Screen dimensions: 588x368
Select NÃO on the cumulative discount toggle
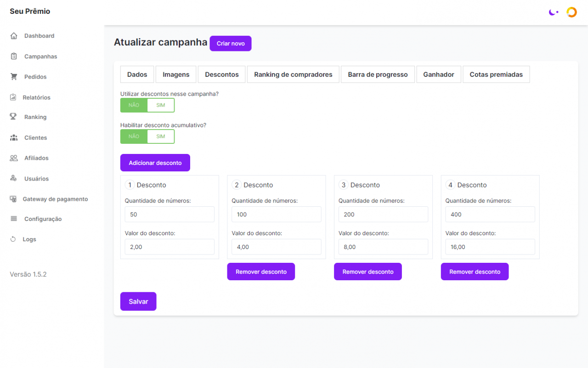134,136
